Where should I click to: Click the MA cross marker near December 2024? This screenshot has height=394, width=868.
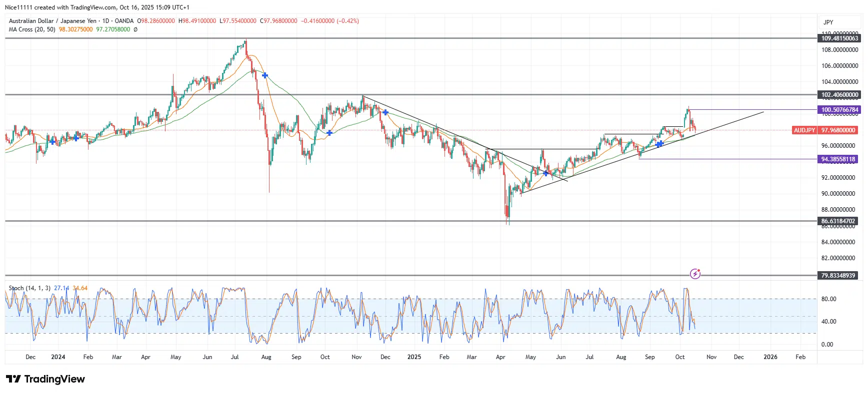[385, 112]
